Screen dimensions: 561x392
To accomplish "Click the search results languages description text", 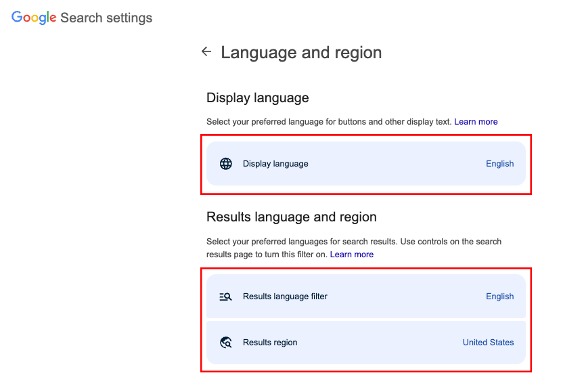I will click(x=353, y=242).
